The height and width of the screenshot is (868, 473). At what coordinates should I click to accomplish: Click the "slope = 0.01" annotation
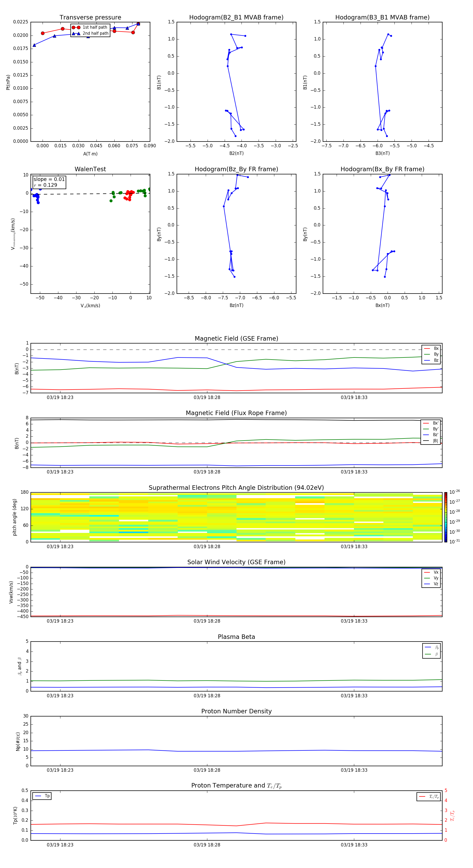point(49,179)
